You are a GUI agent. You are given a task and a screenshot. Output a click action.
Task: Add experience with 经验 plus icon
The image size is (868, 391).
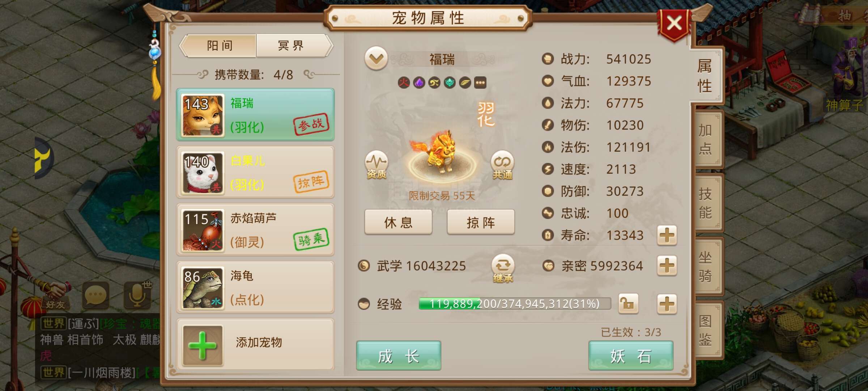pyautogui.click(x=667, y=303)
